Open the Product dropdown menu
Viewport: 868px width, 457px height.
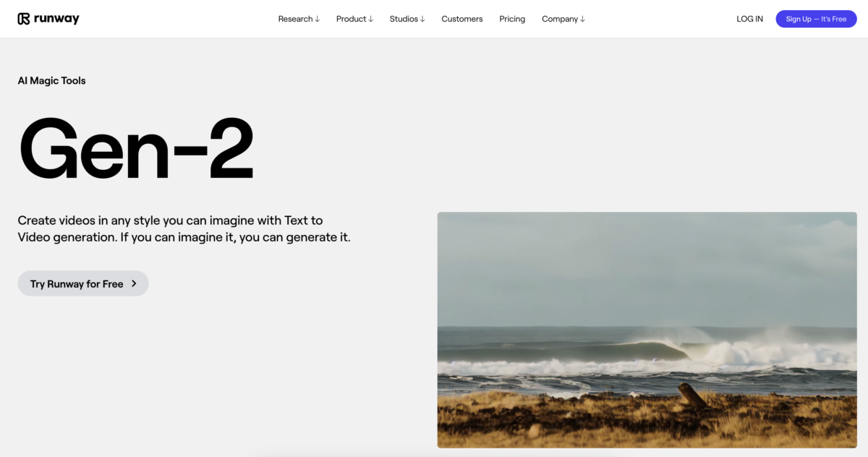click(354, 19)
